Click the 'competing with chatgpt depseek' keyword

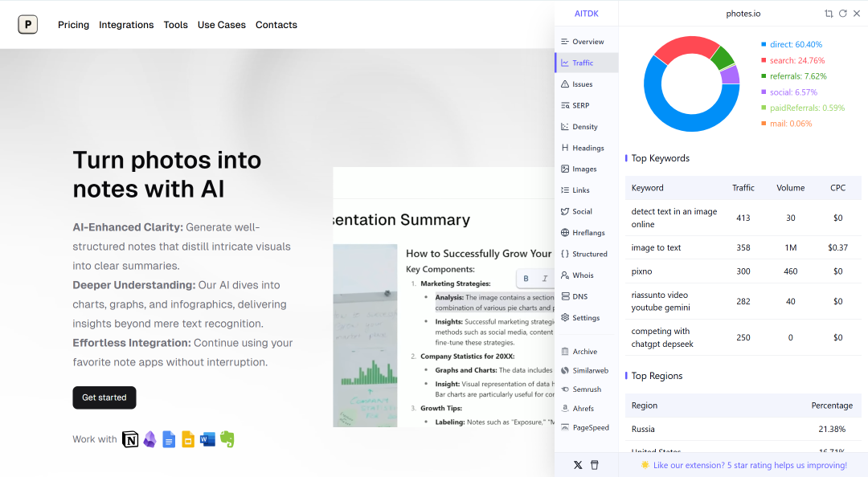[x=662, y=337]
